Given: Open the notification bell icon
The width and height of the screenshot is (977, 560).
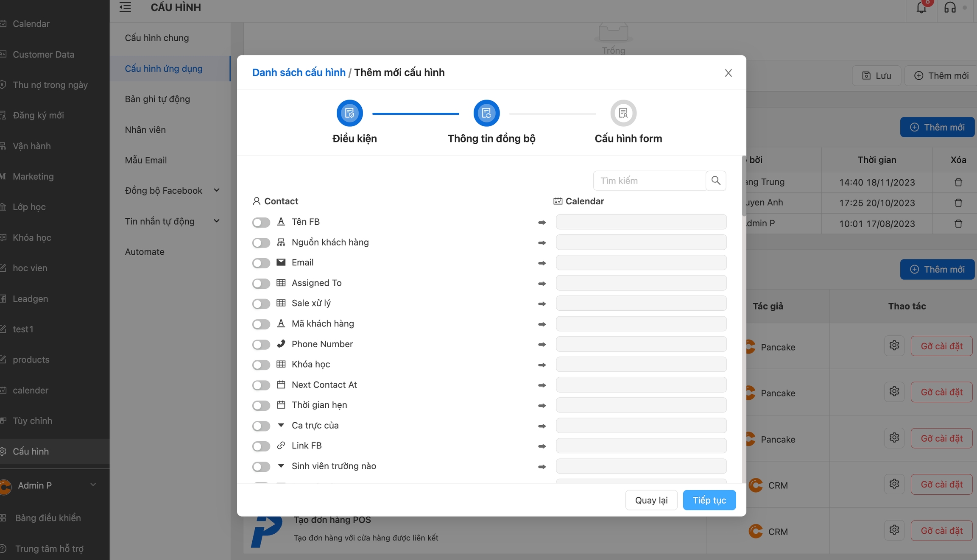Looking at the screenshot, I should [x=921, y=8].
